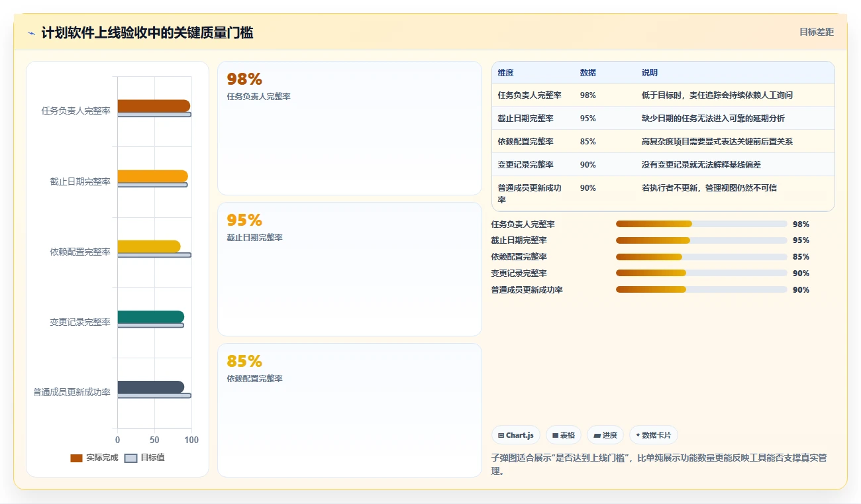Image resolution: width=861 pixels, height=504 pixels.
Task: Select the 数据卡片 tag chip
Action: point(654,435)
